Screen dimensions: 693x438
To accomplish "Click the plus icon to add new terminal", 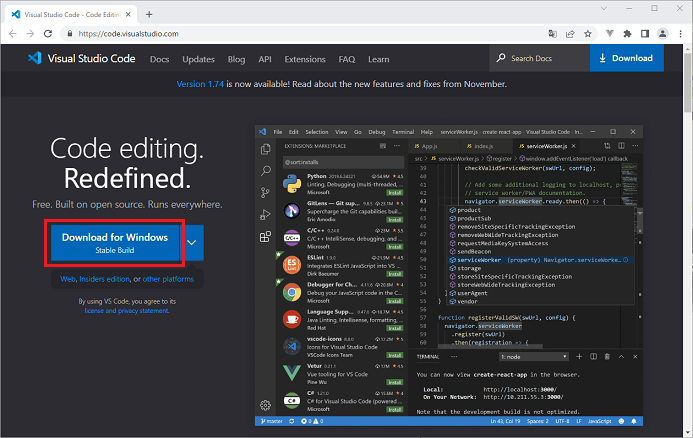I will (579, 356).
